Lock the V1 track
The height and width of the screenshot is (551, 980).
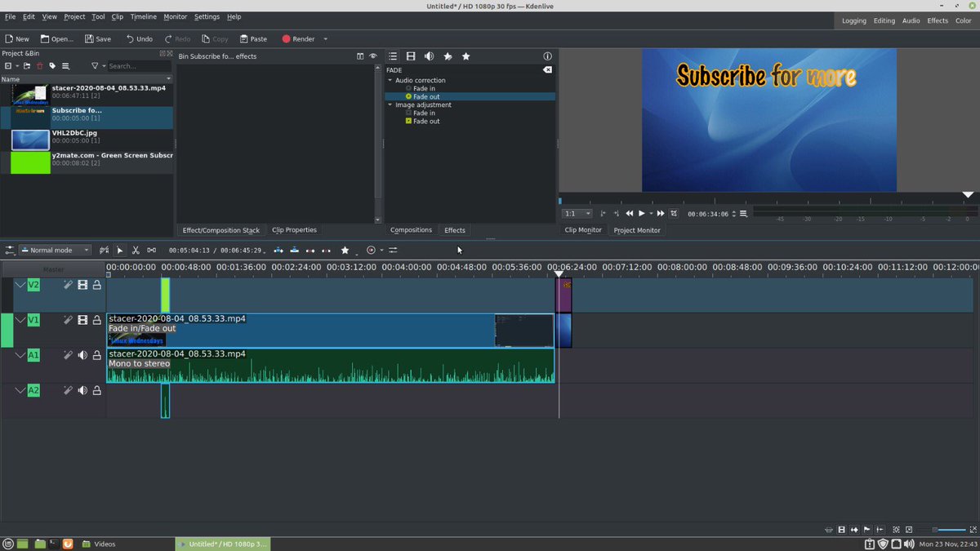tap(96, 320)
